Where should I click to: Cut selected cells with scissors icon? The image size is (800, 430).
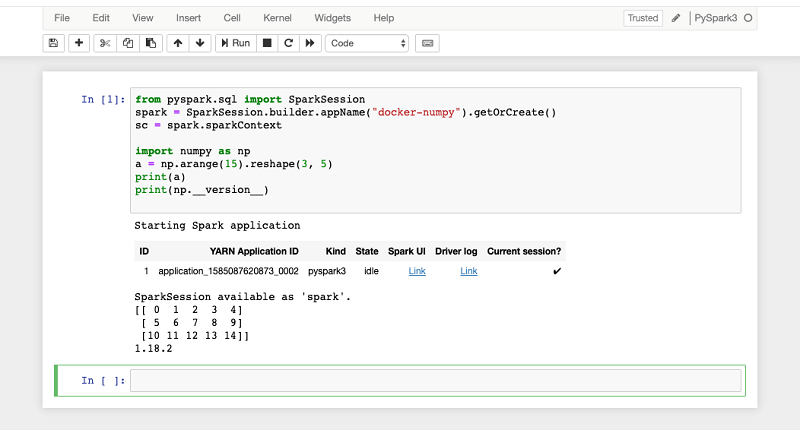coord(105,43)
